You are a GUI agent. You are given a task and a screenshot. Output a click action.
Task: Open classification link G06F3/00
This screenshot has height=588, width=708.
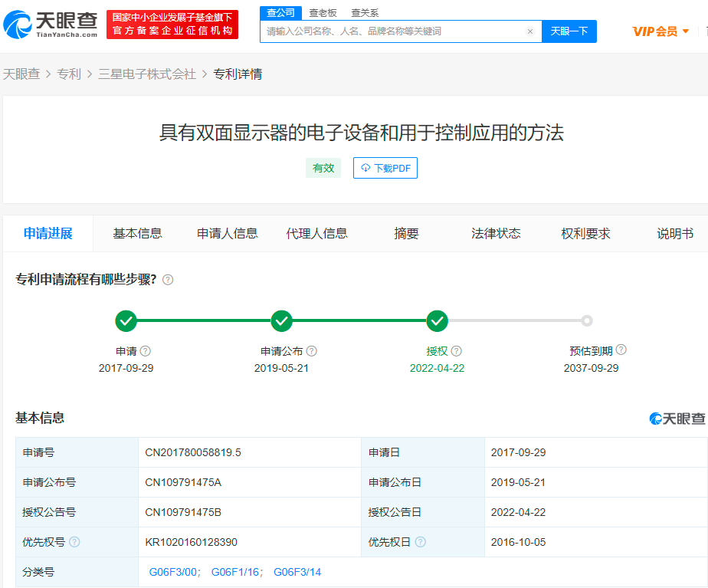click(174, 572)
